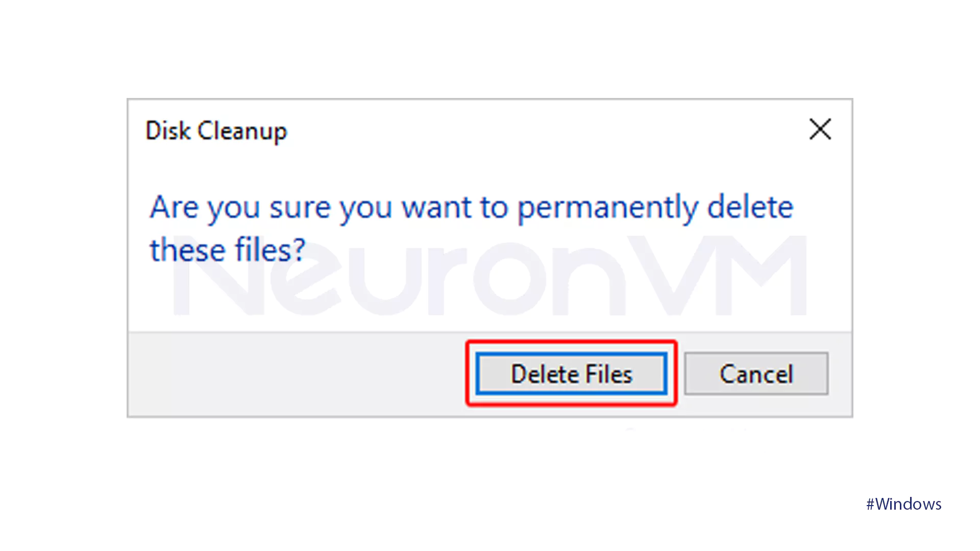Click the #Windows hashtag label

(x=903, y=504)
